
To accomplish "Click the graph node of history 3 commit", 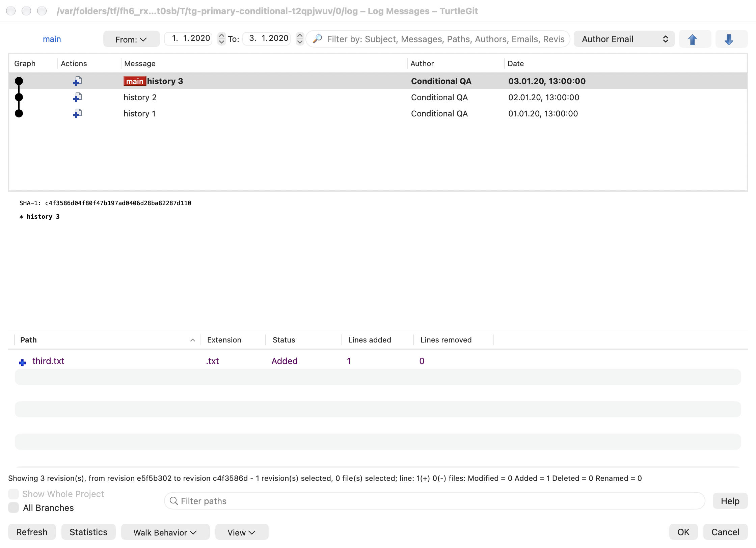I will coord(19,81).
